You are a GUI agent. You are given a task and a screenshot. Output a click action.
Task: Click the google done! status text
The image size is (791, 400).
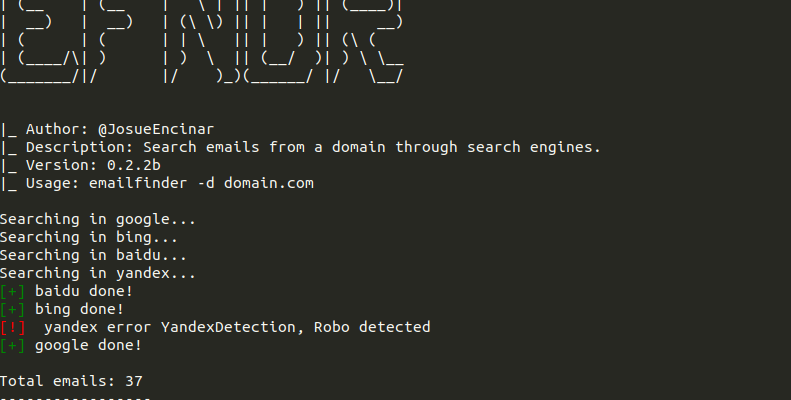point(88,346)
